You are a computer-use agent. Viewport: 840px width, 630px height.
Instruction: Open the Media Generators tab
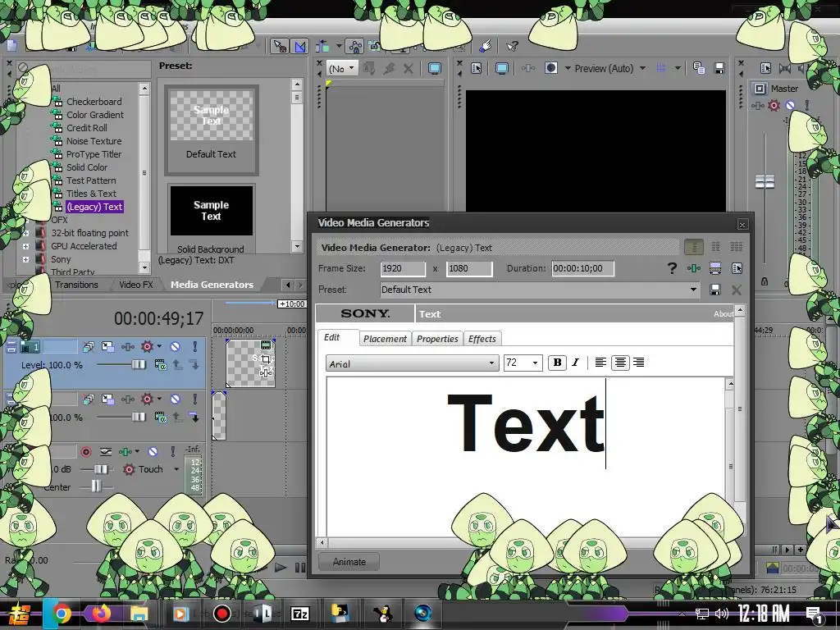tap(212, 285)
